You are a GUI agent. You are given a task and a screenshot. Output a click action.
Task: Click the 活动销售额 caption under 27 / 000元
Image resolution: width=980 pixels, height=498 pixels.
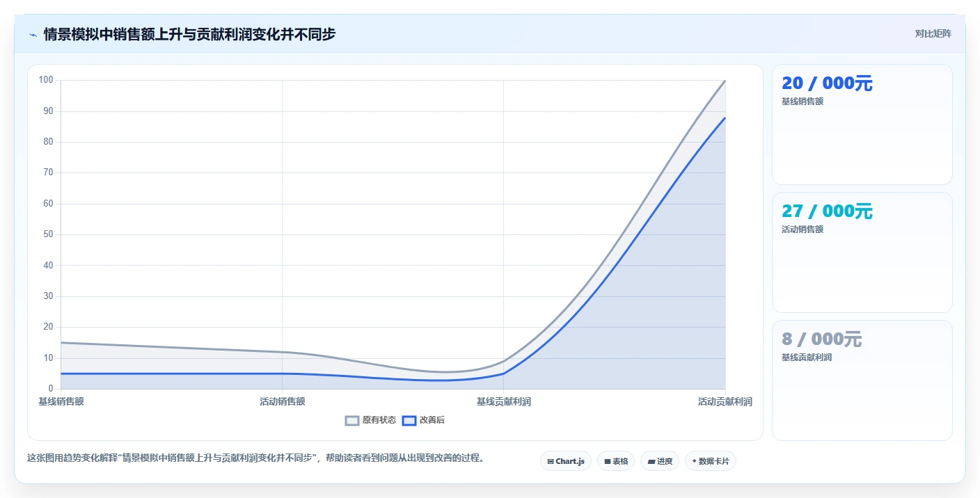point(803,230)
